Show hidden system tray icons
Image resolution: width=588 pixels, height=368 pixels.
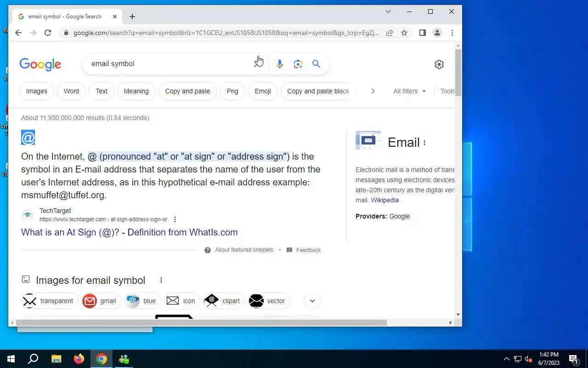tap(507, 359)
